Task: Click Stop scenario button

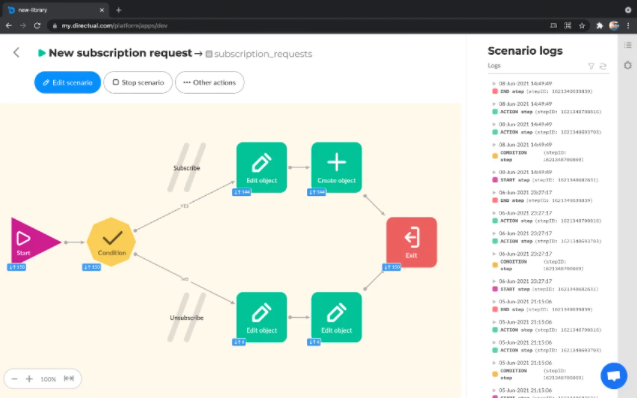Action: tap(138, 82)
